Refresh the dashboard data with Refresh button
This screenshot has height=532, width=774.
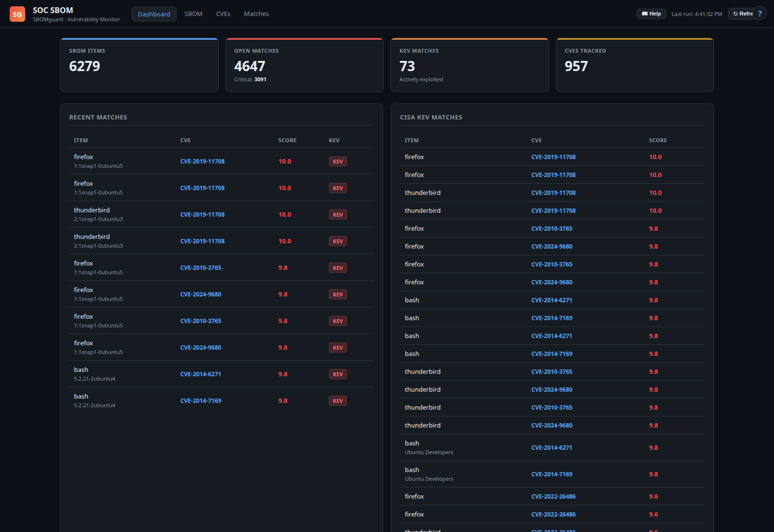742,14
